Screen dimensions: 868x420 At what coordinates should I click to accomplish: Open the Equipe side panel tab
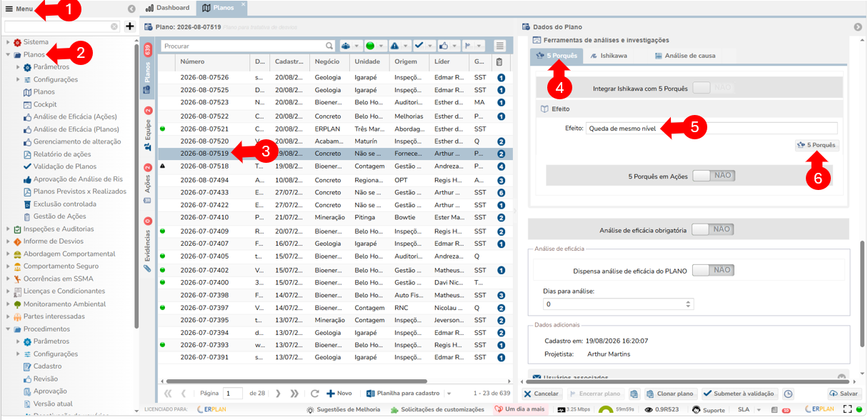click(x=148, y=128)
